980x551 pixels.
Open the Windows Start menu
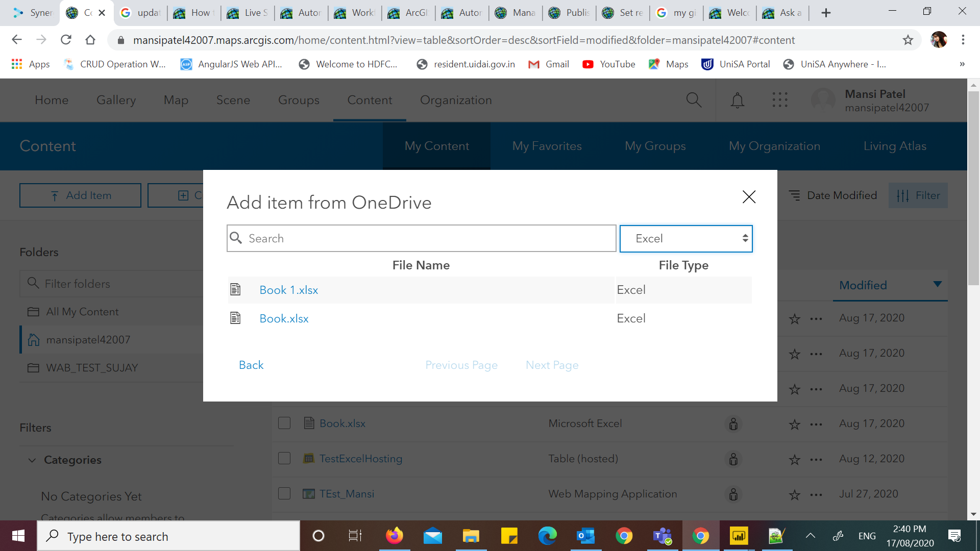(18, 536)
